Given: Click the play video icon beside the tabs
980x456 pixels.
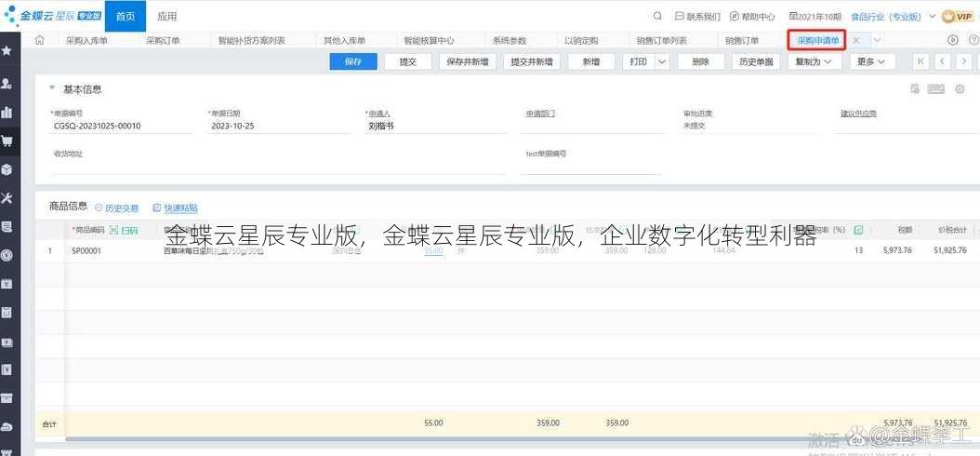Looking at the screenshot, I should (952, 40).
